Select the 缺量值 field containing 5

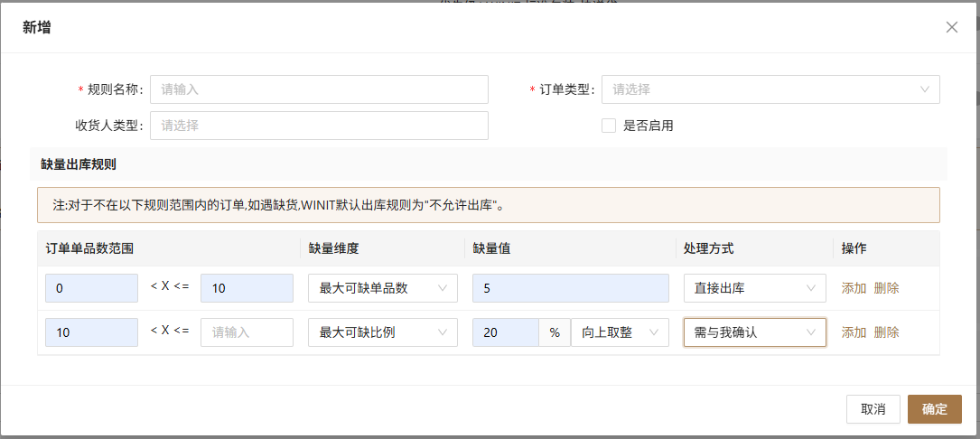[571, 288]
